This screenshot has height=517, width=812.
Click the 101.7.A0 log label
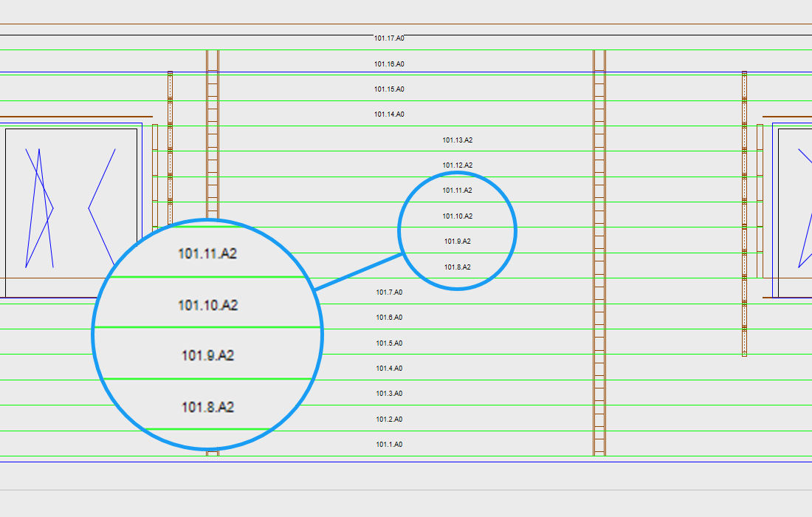(389, 292)
